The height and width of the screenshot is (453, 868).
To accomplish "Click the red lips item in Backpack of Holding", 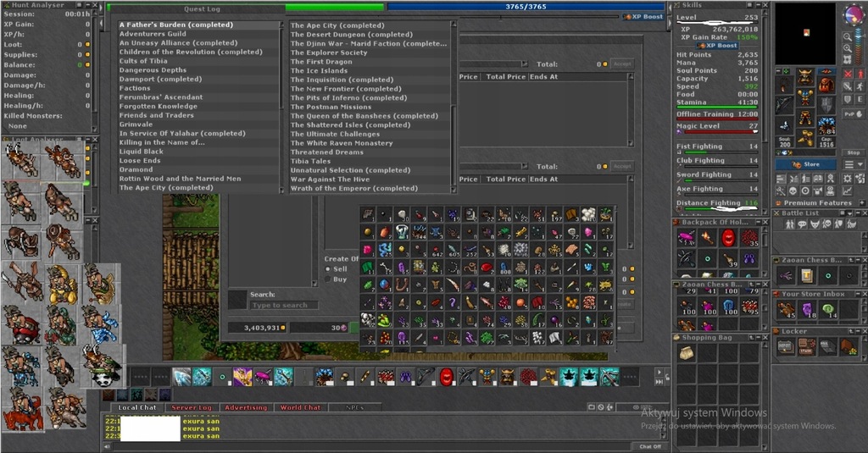I will [728, 238].
